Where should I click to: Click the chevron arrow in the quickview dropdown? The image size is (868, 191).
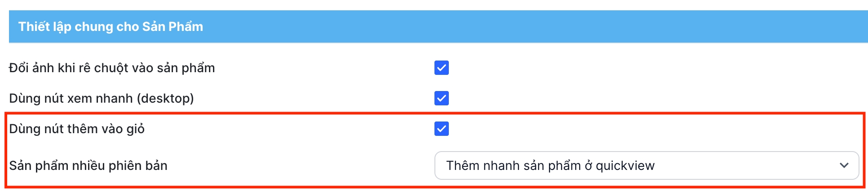click(844, 165)
